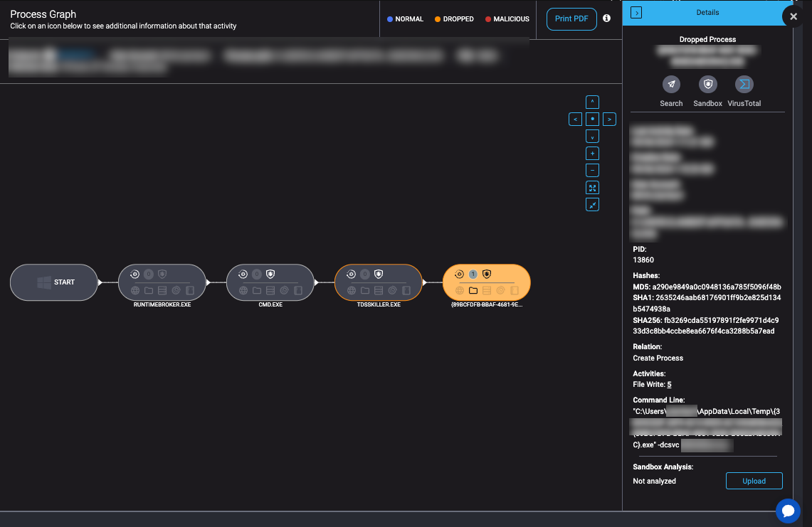
Task: Click the shield icon on the TDSSKILLER.EXE node
Action: pyautogui.click(x=378, y=275)
